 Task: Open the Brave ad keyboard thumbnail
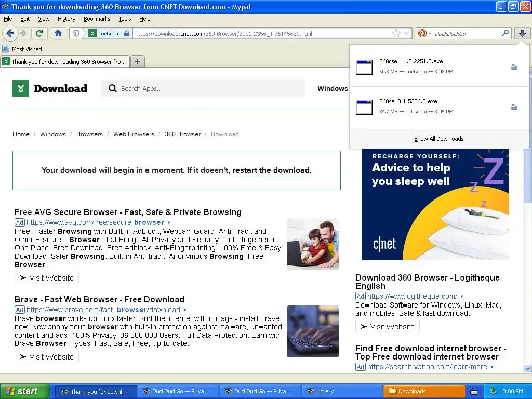pos(313,331)
